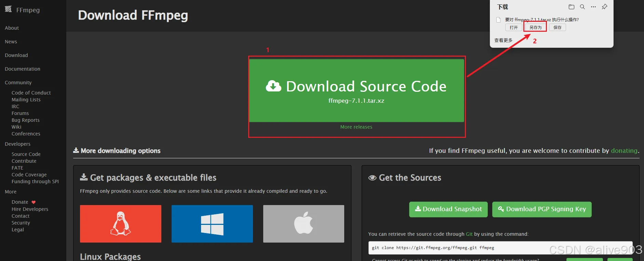Open Bug Reports sidebar link
The image size is (644, 261).
click(26, 120)
